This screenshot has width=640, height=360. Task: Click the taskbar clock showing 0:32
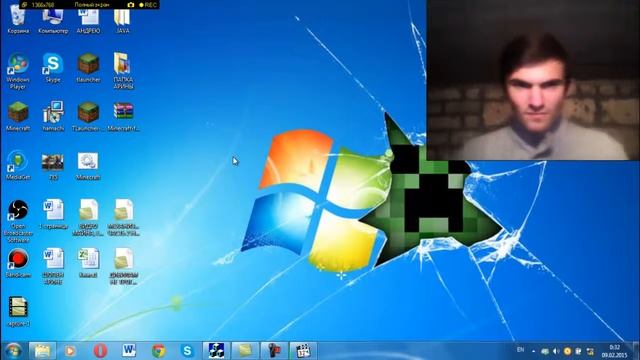(x=614, y=351)
